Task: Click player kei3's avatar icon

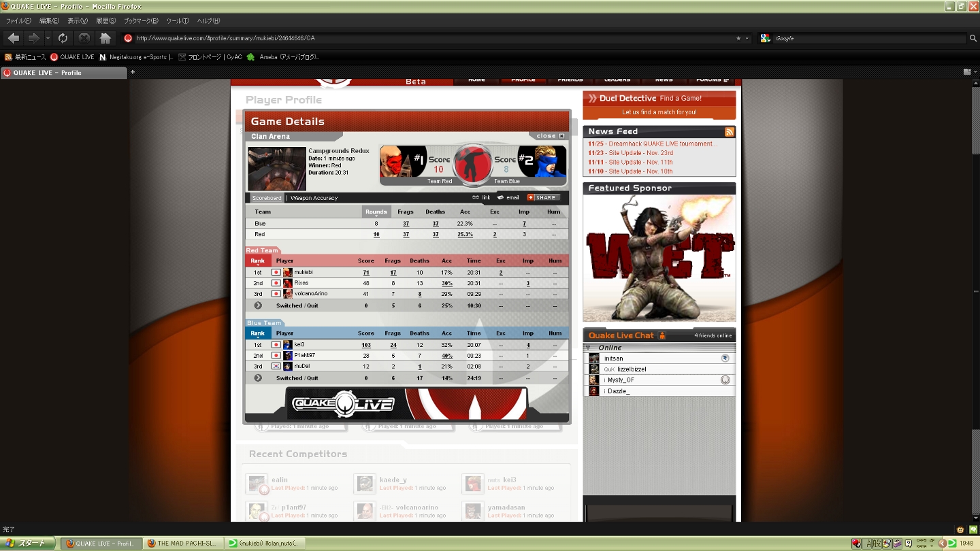Action: (x=288, y=345)
